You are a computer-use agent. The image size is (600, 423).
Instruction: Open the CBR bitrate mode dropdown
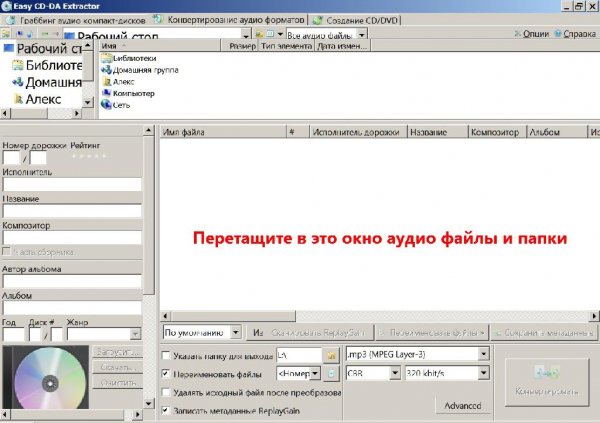pyautogui.click(x=395, y=372)
